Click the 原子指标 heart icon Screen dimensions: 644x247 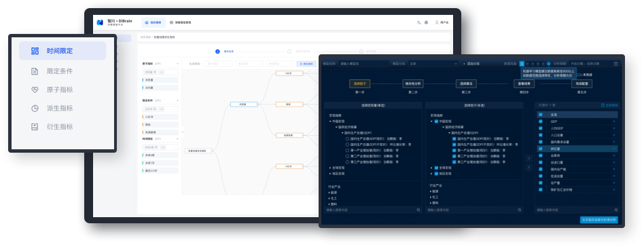35,90
